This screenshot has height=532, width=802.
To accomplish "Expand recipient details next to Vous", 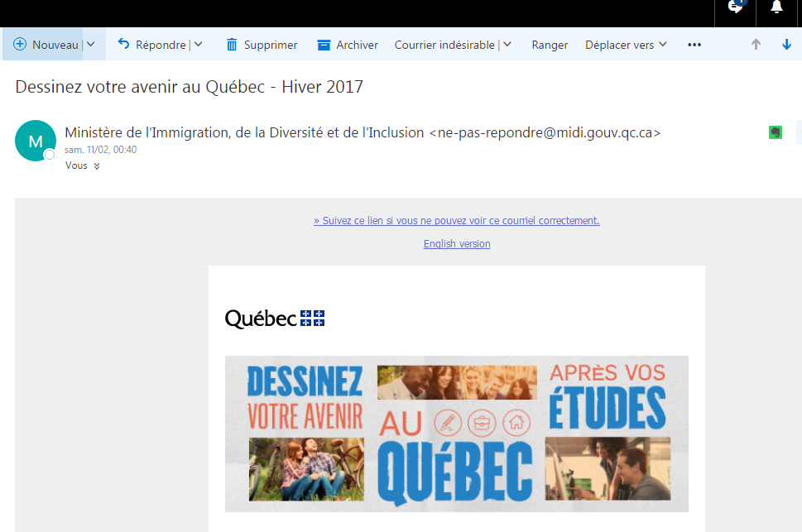I will click(97, 166).
